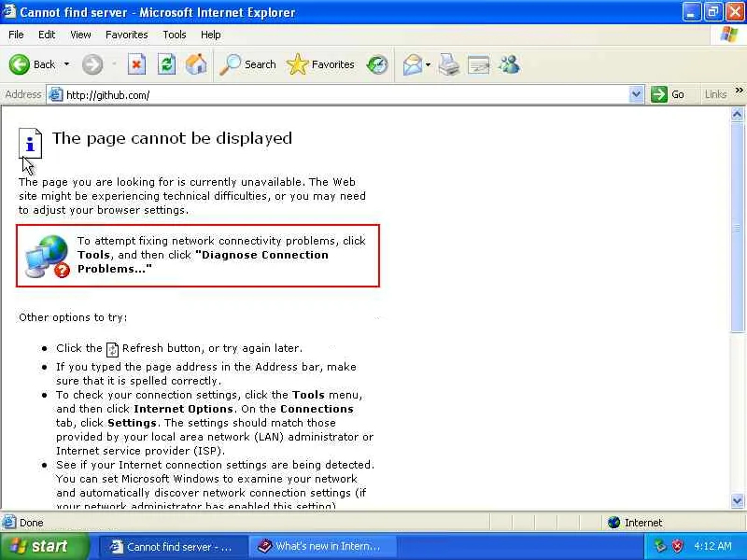This screenshot has width=747, height=560.
Task: Click the info page icon beside the heading
Action: [x=30, y=143]
